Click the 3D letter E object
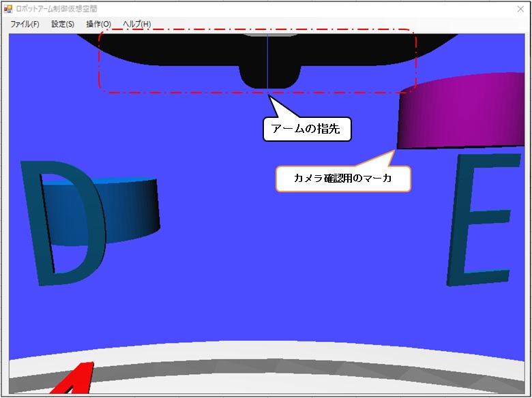The height and width of the screenshot is (398, 532). tap(484, 219)
